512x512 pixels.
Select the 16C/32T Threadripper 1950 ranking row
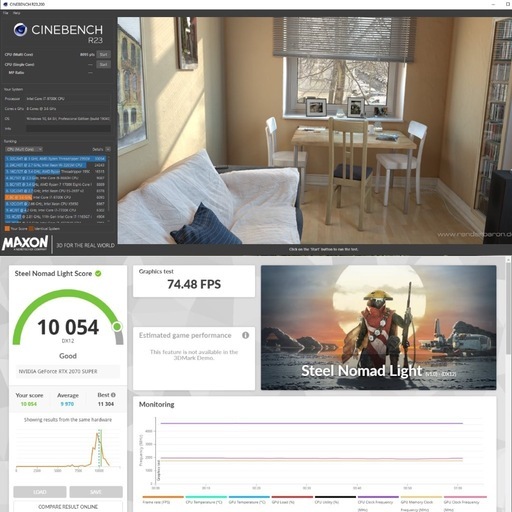coord(55,171)
